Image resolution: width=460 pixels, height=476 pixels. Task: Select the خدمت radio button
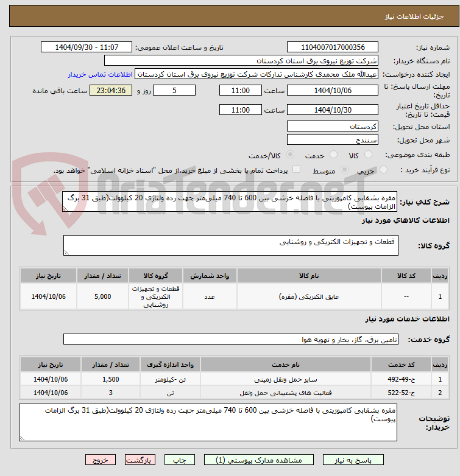tap(333, 155)
